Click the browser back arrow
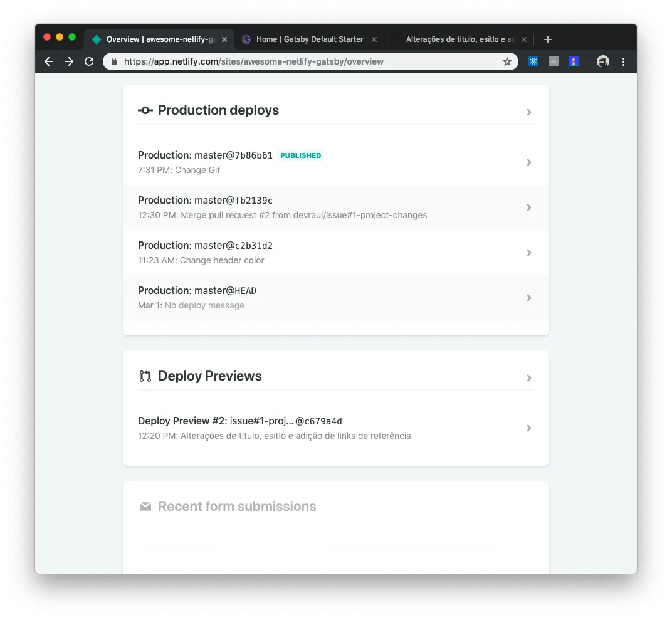The image size is (672, 620). coord(49,61)
